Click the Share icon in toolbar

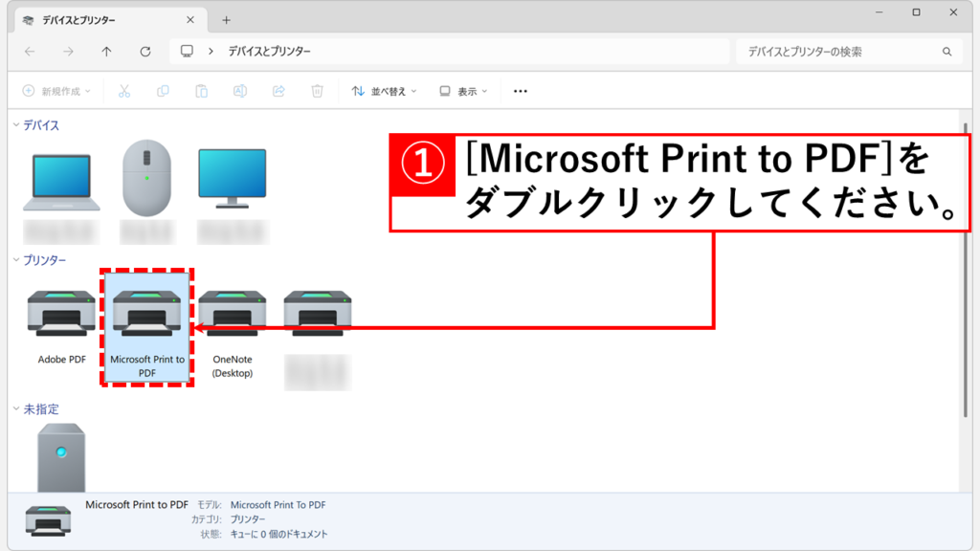tap(278, 91)
